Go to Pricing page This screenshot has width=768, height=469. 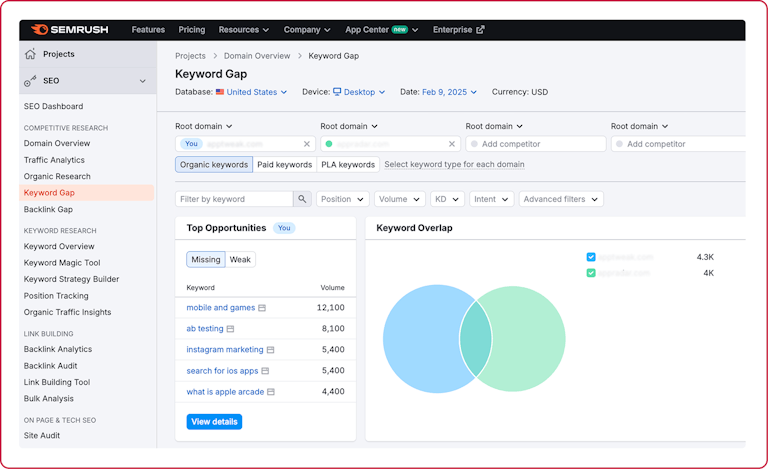point(192,29)
